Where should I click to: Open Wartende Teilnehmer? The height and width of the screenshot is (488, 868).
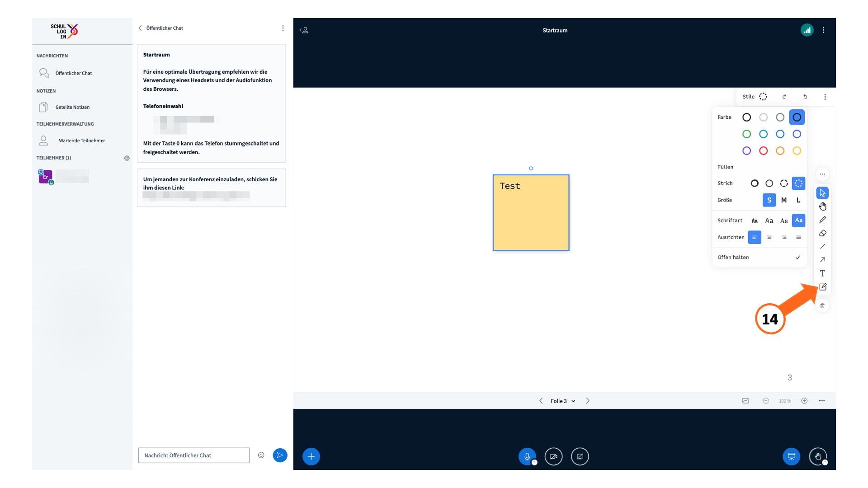coord(71,141)
